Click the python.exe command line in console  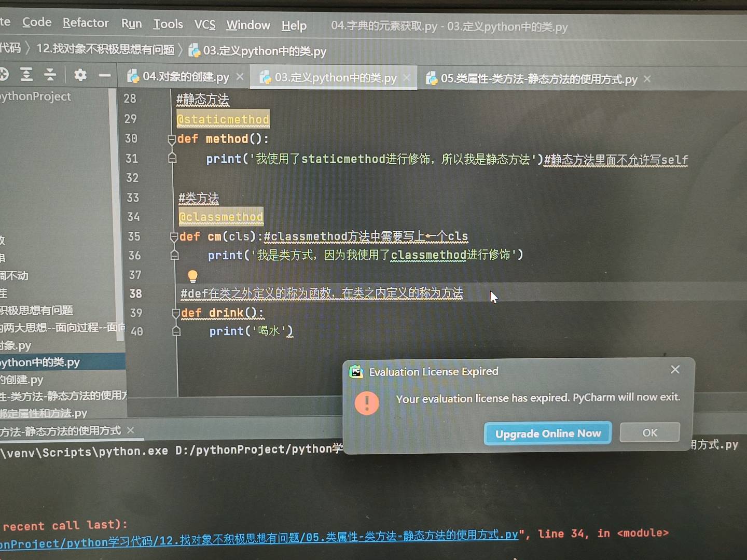pos(171,450)
